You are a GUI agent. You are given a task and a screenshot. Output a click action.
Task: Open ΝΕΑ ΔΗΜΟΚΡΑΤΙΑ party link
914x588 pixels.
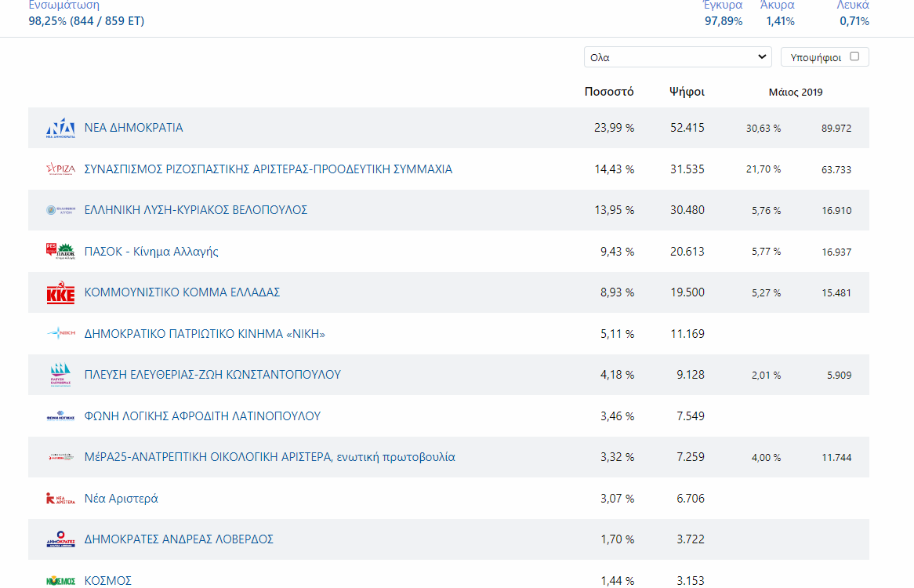tap(133, 128)
